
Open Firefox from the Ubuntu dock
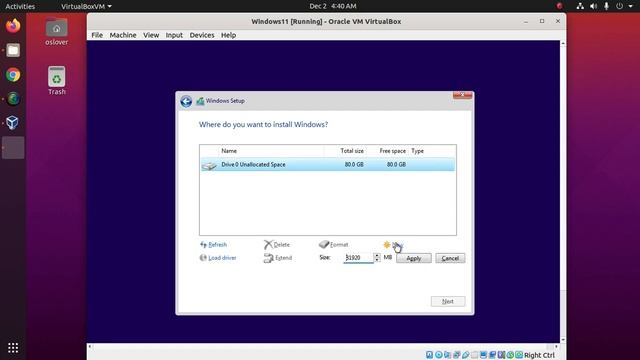pos(13,26)
